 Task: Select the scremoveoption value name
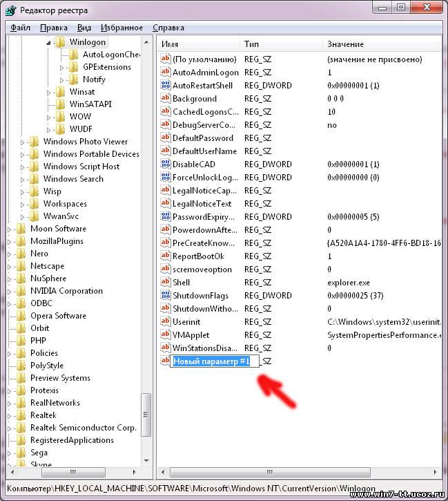tap(202, 269)
